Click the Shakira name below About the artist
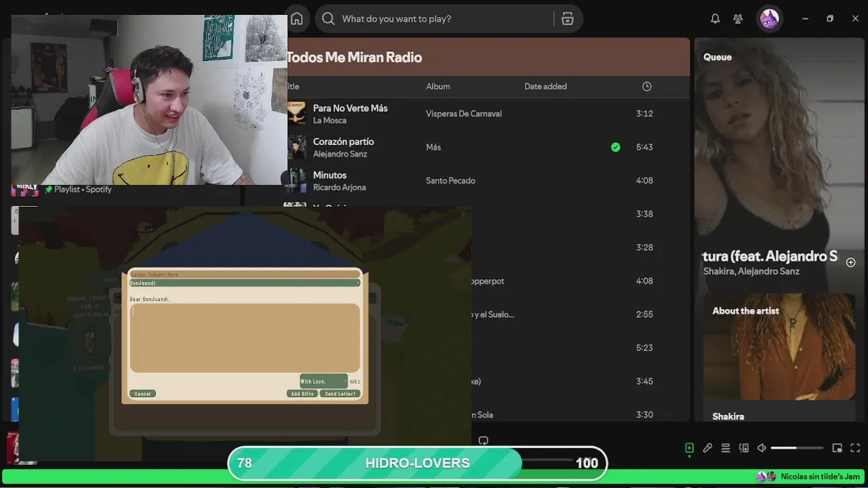Image resolution: width=868 pixels, height=488 pixels. pos(728,416)
